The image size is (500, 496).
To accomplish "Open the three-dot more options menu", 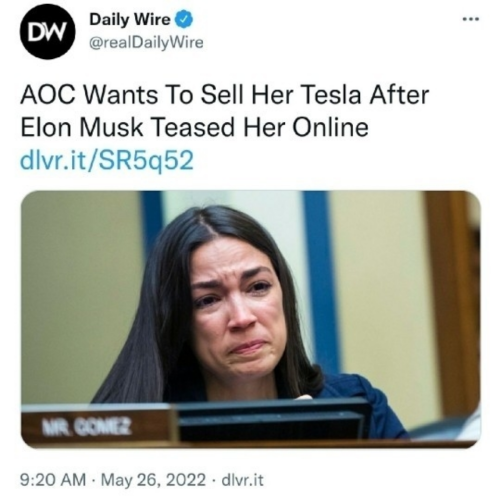I will [471, 20].
